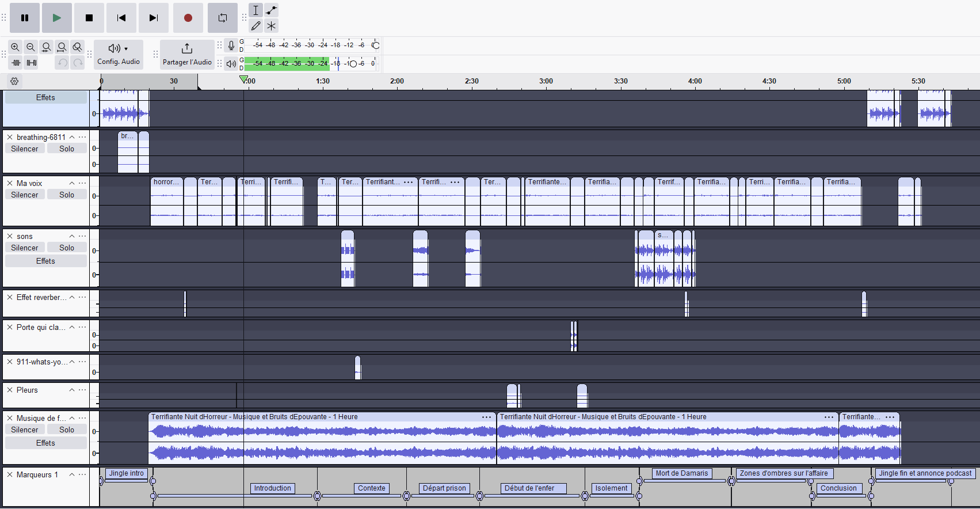The image size is (980, 509).
Task: Open timeline options gear icon
Action: tap(15, 81)
